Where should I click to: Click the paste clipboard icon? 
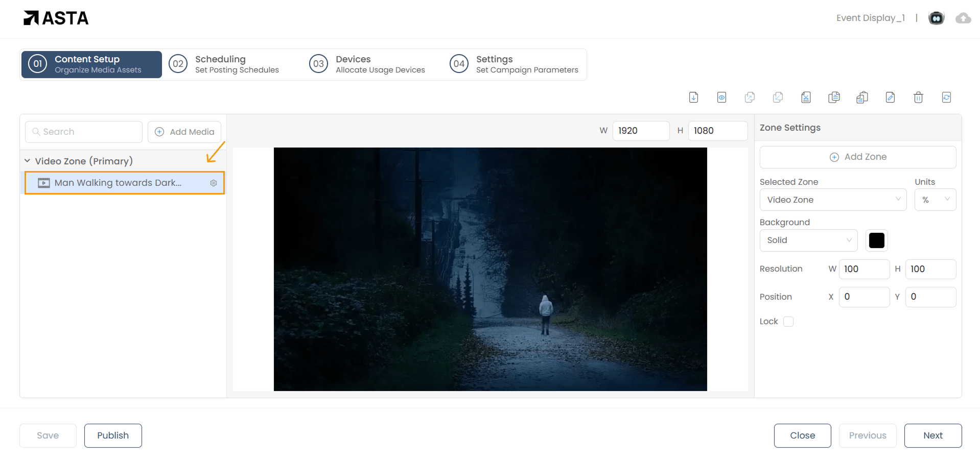pos(862,97)
